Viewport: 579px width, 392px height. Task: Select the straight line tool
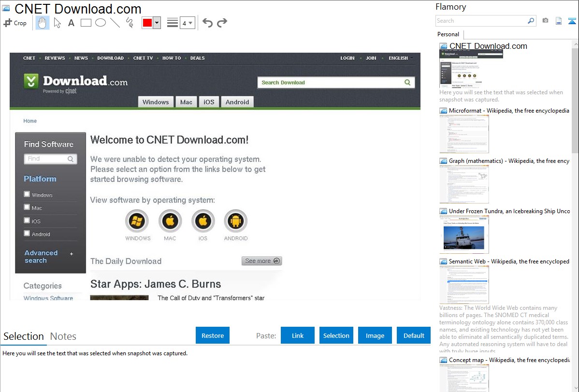click(115, 23)
